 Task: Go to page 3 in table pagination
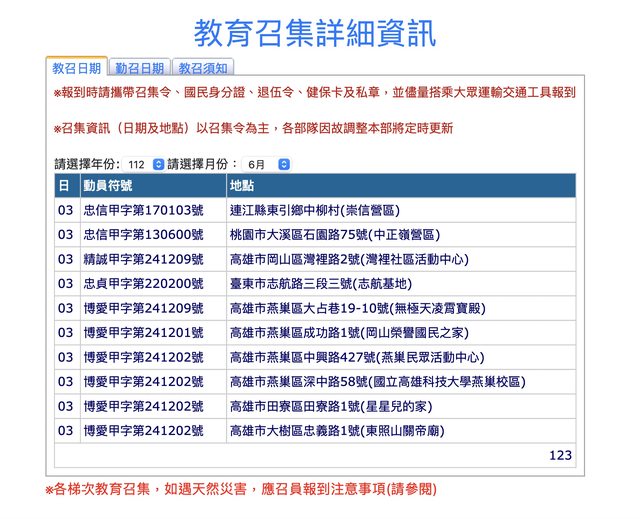pyautogui.click(x=568, y=455)
